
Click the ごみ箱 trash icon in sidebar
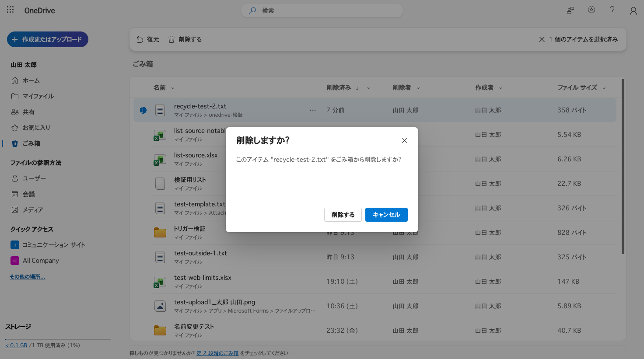click(15, 143)
